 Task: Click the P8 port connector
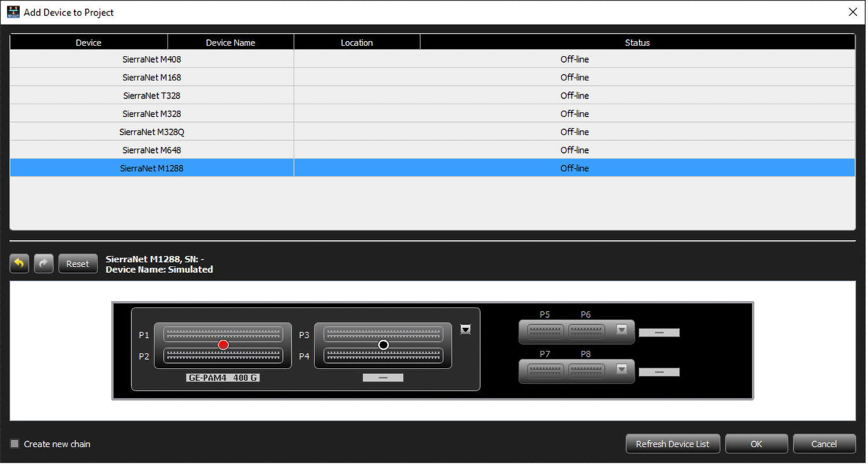coord(586,370)
